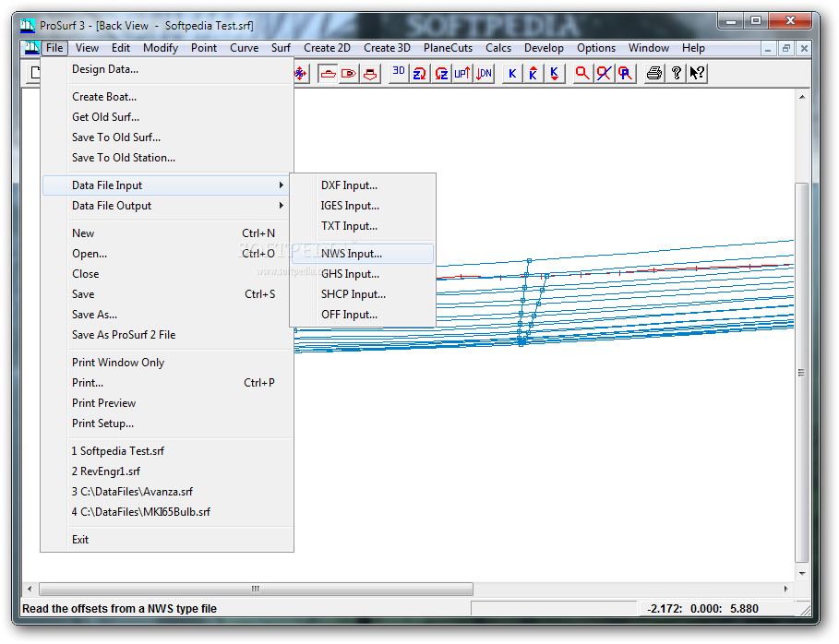Open the Surf menu

click(x=281, y=48)
